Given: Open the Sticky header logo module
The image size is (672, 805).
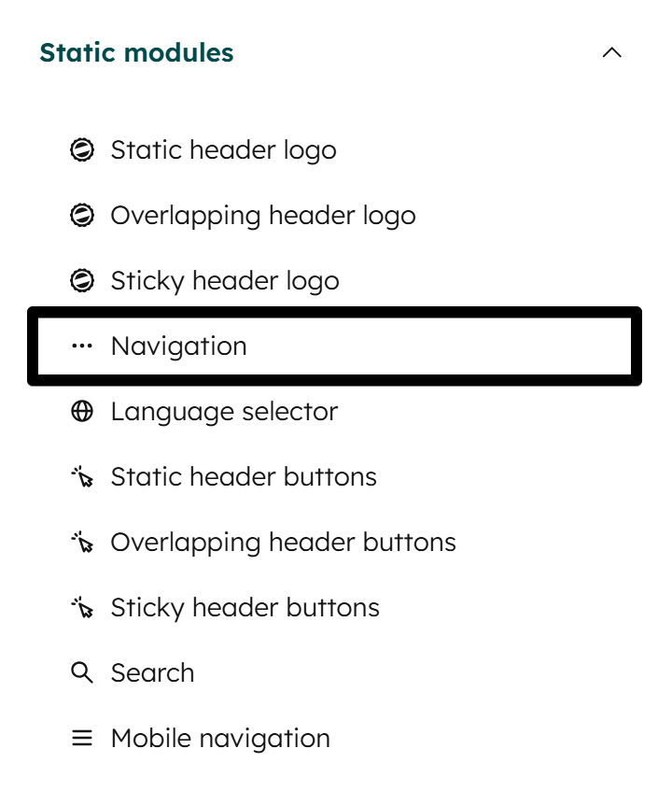Looking at the screenshot, I should click(x=224, y=280).
